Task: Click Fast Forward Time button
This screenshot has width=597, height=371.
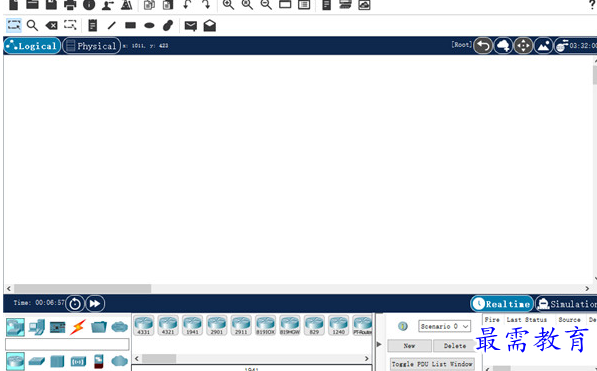Action: (x=95, y=304)
